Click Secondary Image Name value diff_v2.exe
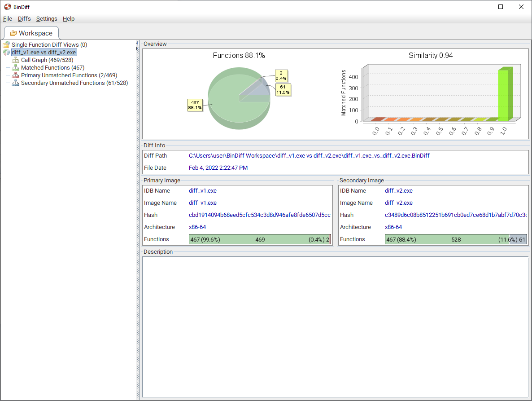The width and height of the screenshot is (532, 401). 399,203
